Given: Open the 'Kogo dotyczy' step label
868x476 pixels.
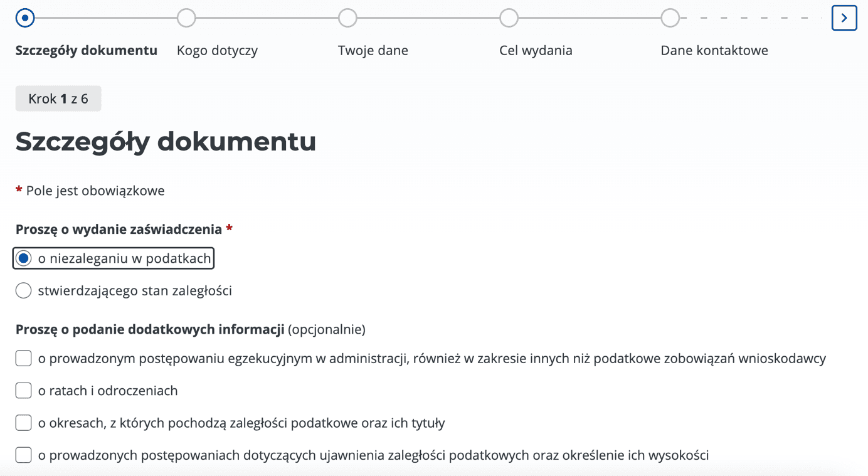Looking at the screenshot, I should point(217,51).
